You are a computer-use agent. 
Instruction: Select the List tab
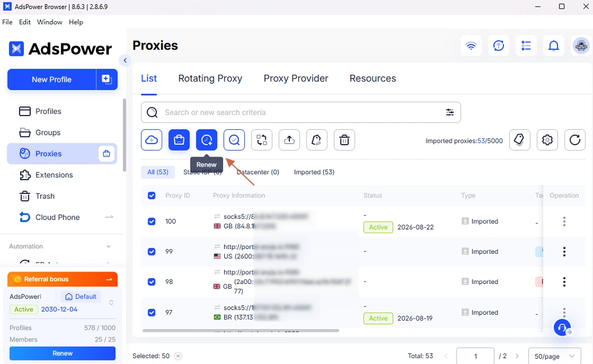149,78
